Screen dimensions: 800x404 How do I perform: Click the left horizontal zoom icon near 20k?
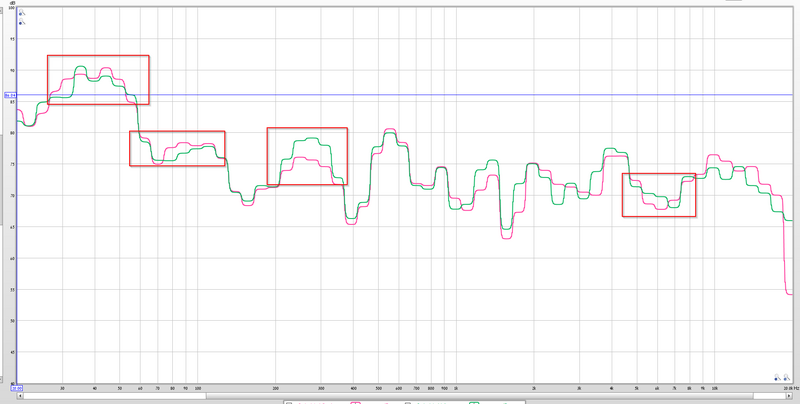[x=777, y=377]
